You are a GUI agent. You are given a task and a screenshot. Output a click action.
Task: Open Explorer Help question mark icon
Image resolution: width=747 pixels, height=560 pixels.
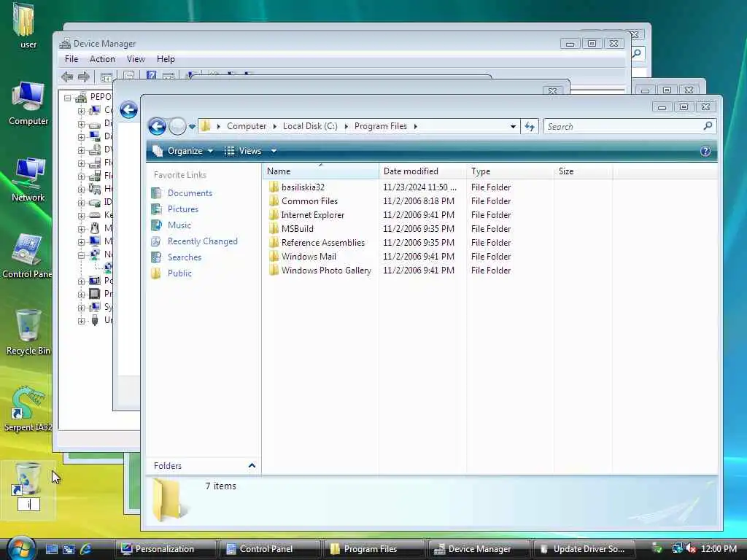[x=705, y=151]
